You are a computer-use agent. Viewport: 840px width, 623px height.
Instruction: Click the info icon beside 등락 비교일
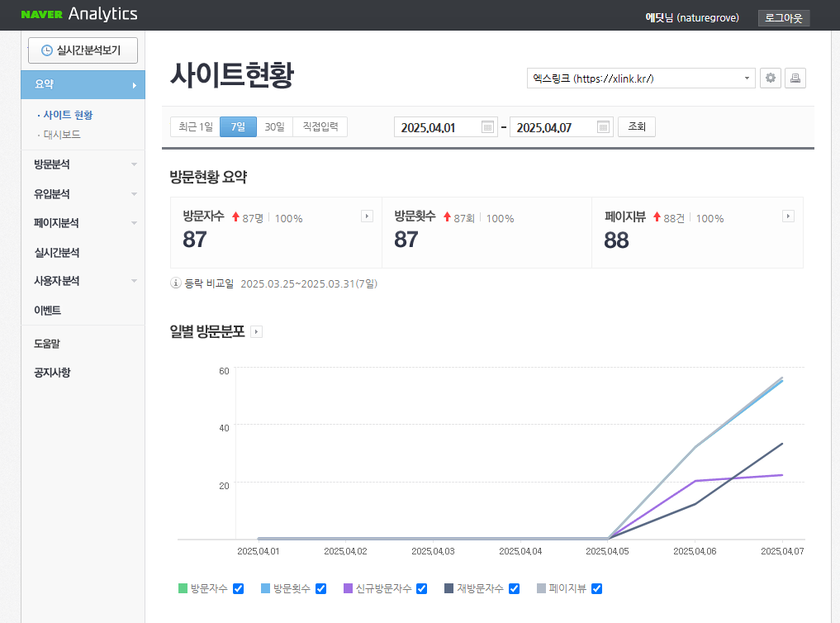(176, 283)
